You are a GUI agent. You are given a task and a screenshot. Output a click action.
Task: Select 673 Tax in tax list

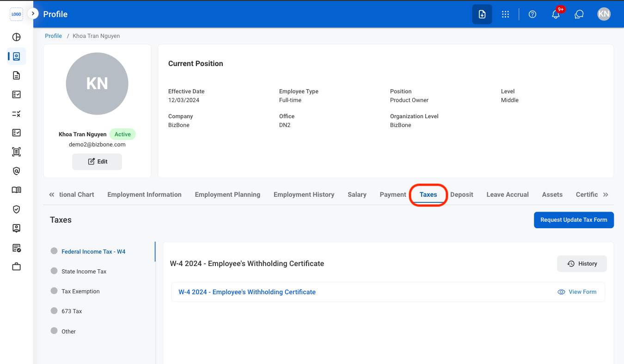point(72,311)
